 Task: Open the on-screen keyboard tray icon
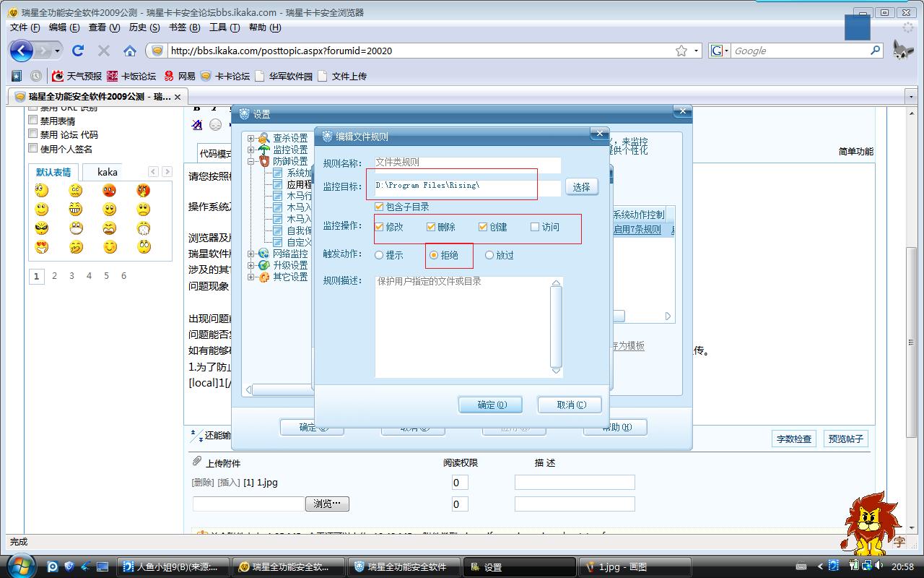click(801, 567)
